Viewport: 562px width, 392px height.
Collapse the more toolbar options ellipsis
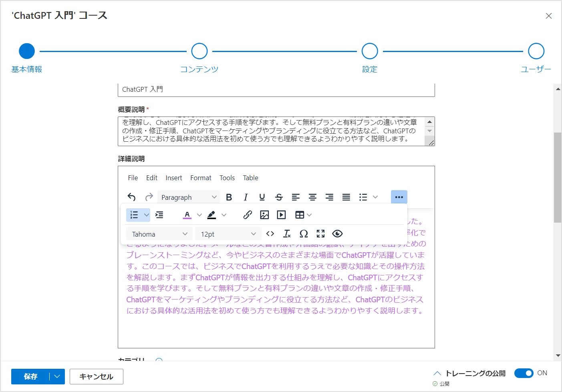tap(399, 197)
